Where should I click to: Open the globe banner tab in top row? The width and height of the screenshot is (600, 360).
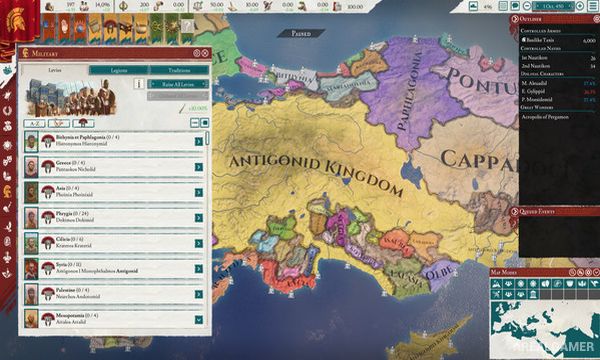[x=80, y=28]
